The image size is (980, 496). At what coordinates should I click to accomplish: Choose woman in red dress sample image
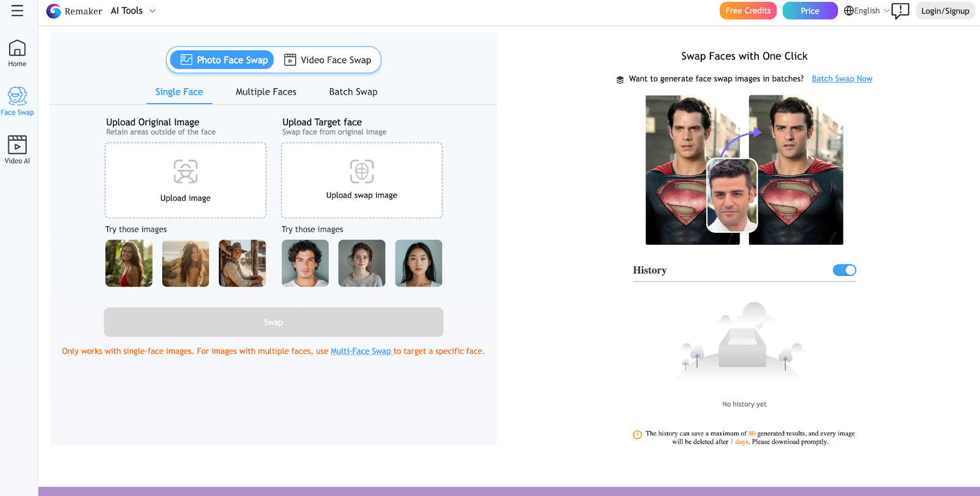129,264
